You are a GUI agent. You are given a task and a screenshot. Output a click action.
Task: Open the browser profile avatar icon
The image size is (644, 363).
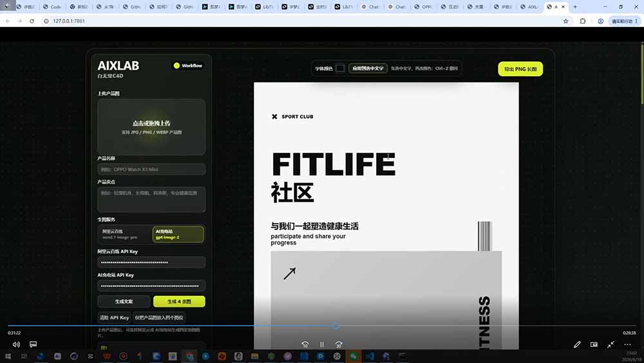coord(600,21)
